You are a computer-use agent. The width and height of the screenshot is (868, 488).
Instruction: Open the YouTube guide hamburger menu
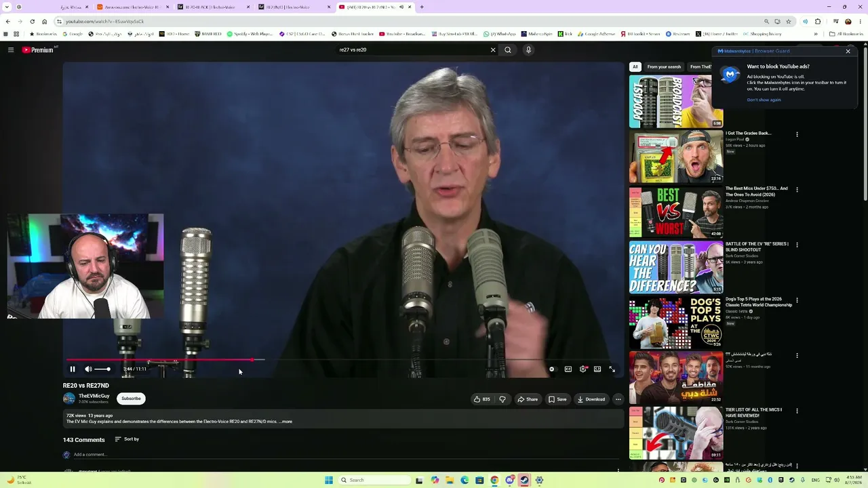coord(11,49)
